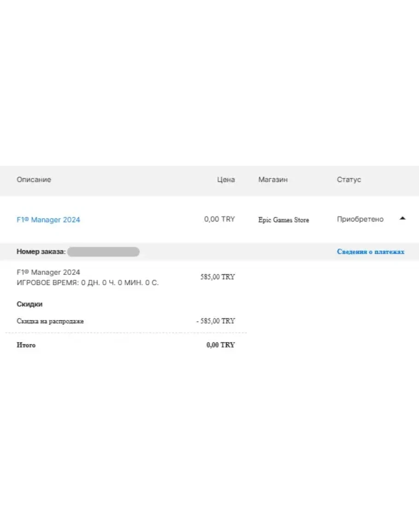Select the Скидка на распродаже line
The width and height of the screenshot is (419, 532).
[x=50, y=321]
